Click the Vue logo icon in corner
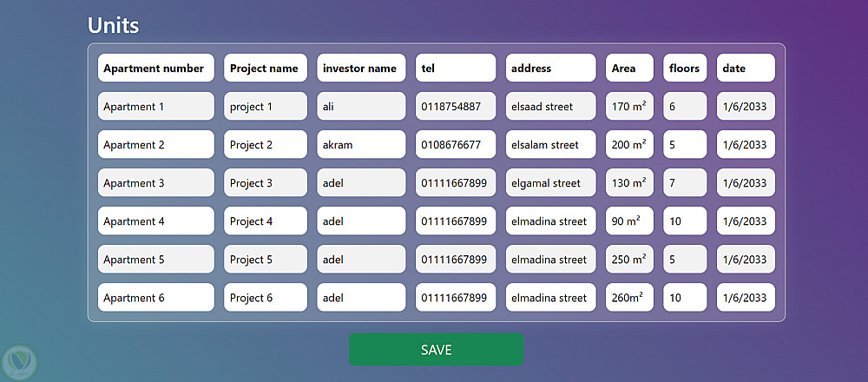The height and width of the screenshot is (382, 868). point(16,360)
